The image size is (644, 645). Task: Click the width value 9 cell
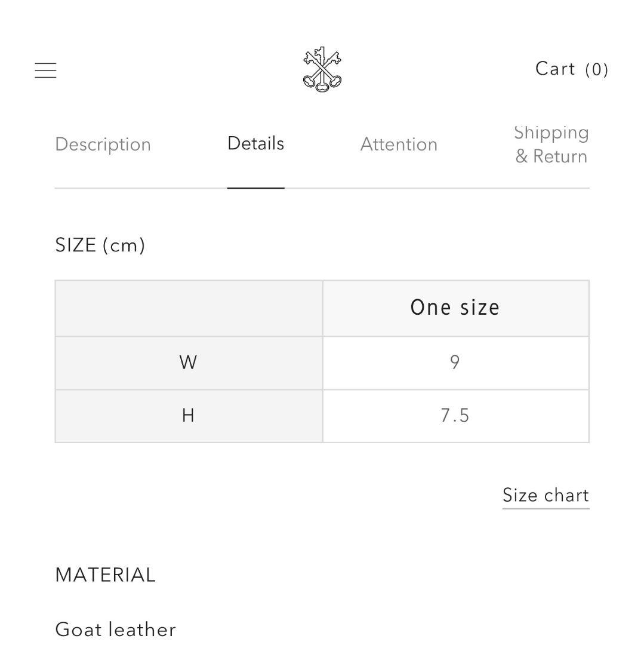click(455, 363)
